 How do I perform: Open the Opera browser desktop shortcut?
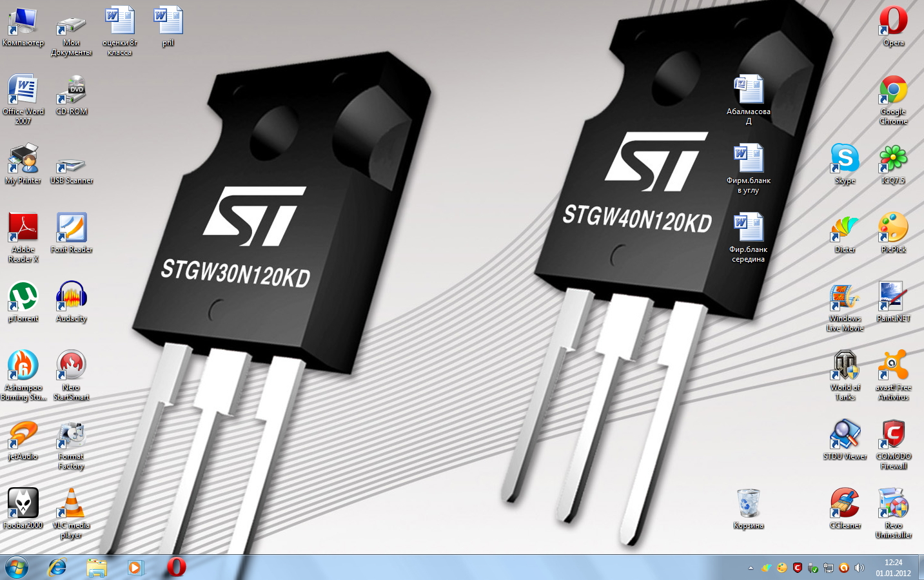coord(893,21)
